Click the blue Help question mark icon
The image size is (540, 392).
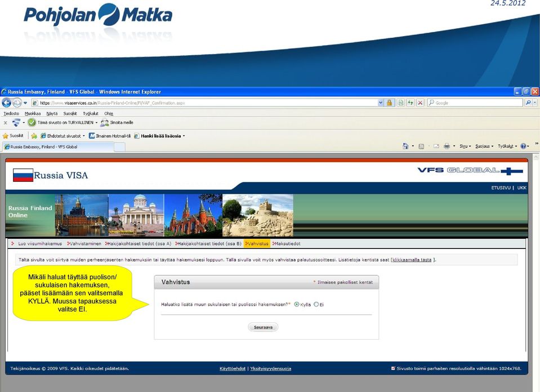click(524, 146)
